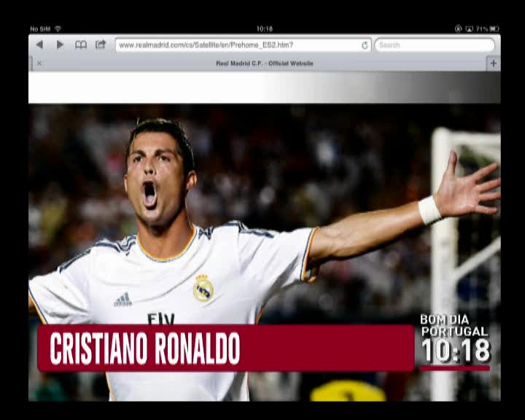Click the Adidas logo on the jersey
525x420 pixels.
point(122,299)
